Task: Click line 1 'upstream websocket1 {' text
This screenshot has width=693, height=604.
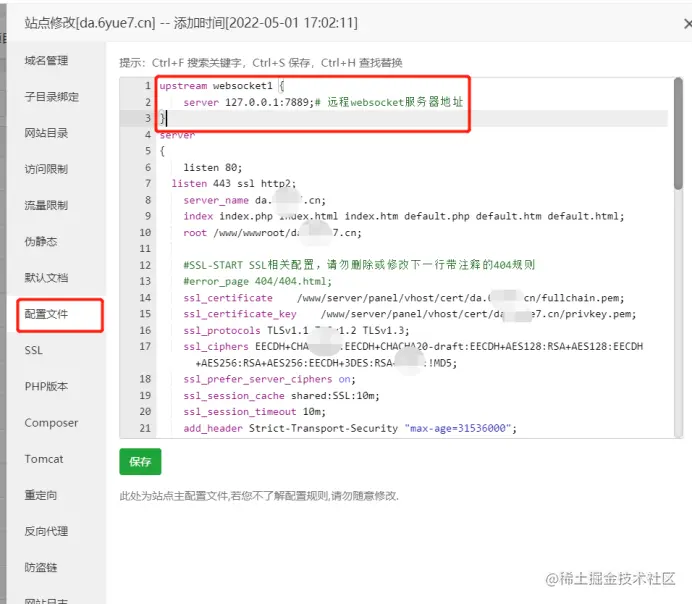Action: pos(222,86)
